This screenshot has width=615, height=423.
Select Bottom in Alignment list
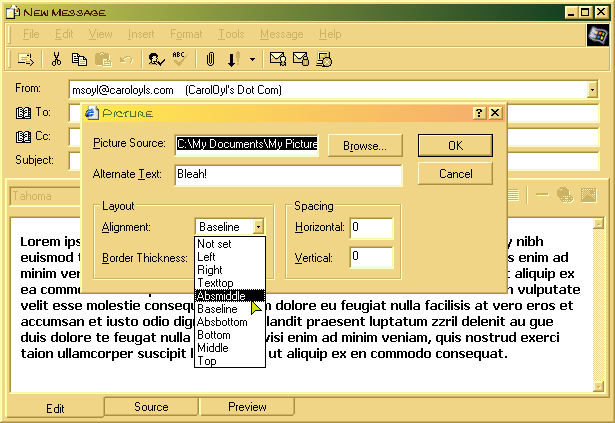click(230, 335)
